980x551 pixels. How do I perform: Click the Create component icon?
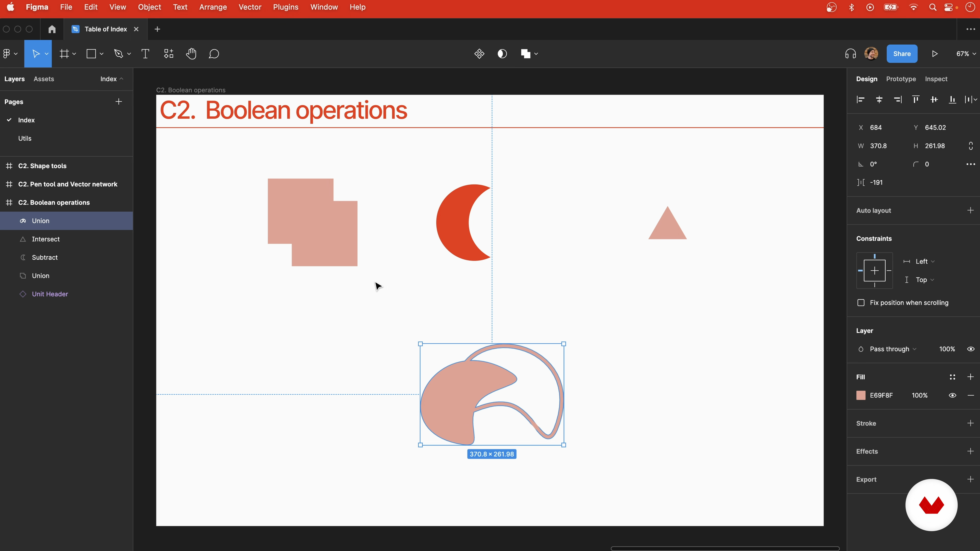pos(479,54)
